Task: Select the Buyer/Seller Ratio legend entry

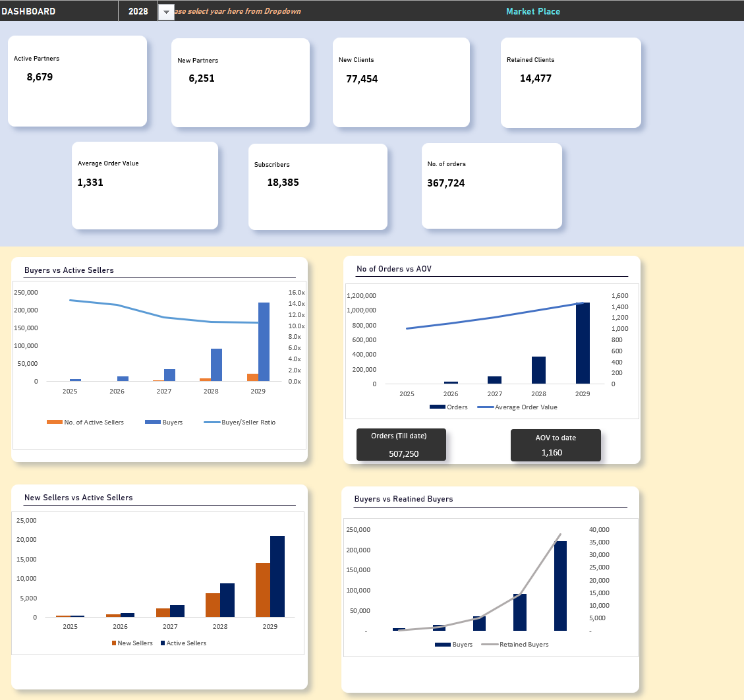Action: point(241,422)
